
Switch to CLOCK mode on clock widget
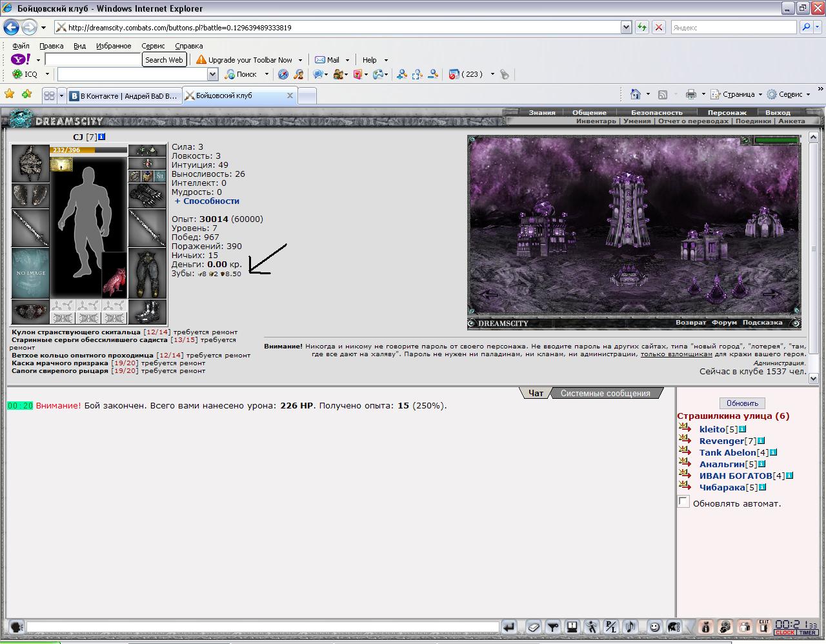coord(785,633)
